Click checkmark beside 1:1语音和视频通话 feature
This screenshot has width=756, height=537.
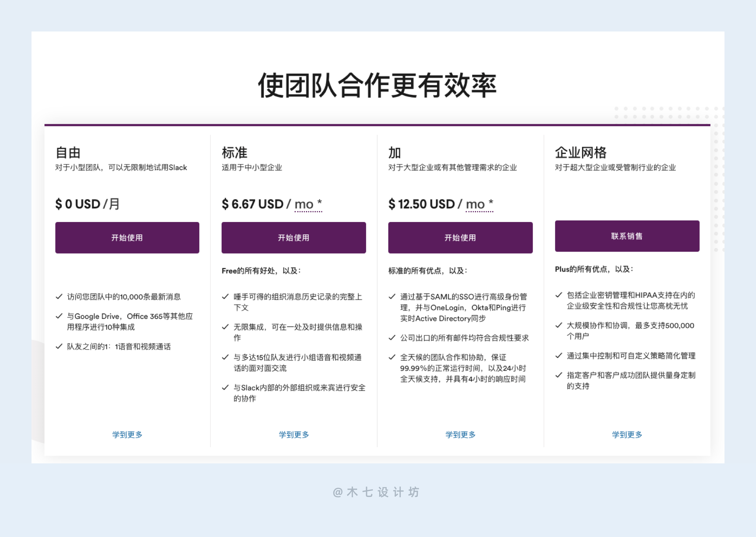point(59,346)
